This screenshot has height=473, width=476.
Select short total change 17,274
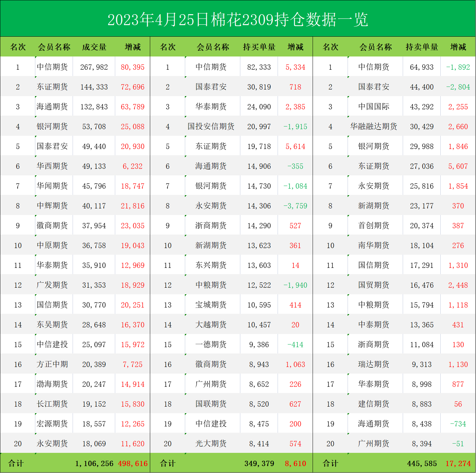458,463
